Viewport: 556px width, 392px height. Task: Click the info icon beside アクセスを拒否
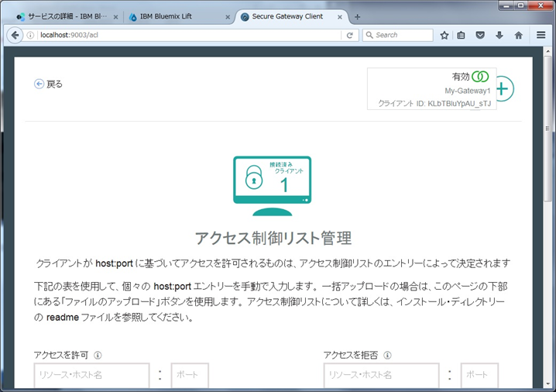tap(387, 356)
